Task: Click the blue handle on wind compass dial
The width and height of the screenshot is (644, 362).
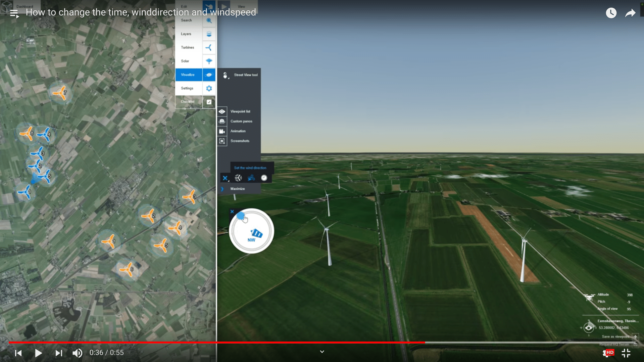Action: [241, 216]
